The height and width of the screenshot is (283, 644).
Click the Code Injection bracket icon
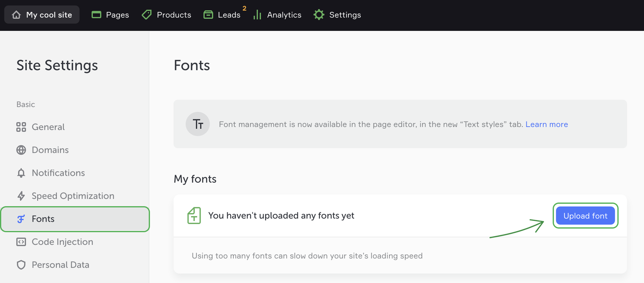click(x=21, y=242)
